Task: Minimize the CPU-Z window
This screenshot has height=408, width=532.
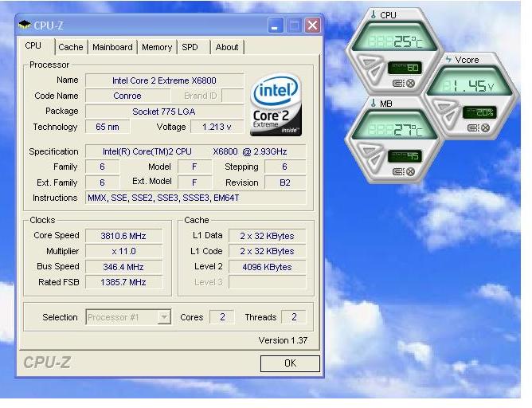Action: [x=276, y=25]
